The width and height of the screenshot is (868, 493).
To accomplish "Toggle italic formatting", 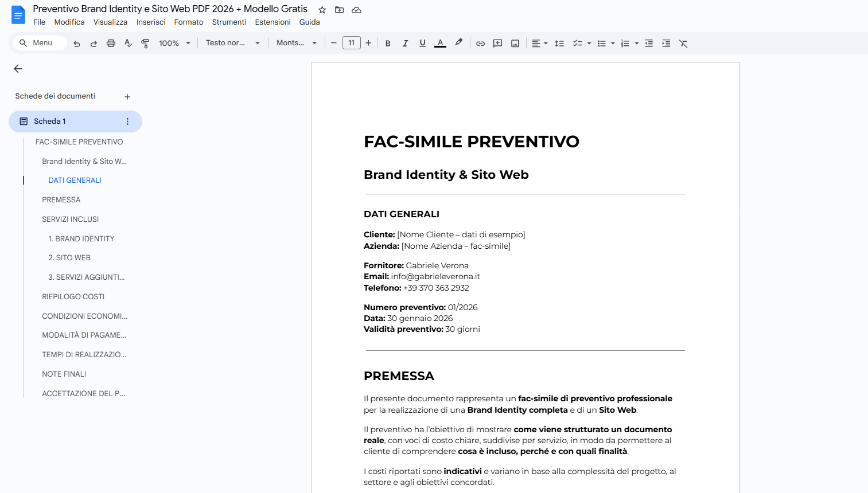I will (405, 44).
